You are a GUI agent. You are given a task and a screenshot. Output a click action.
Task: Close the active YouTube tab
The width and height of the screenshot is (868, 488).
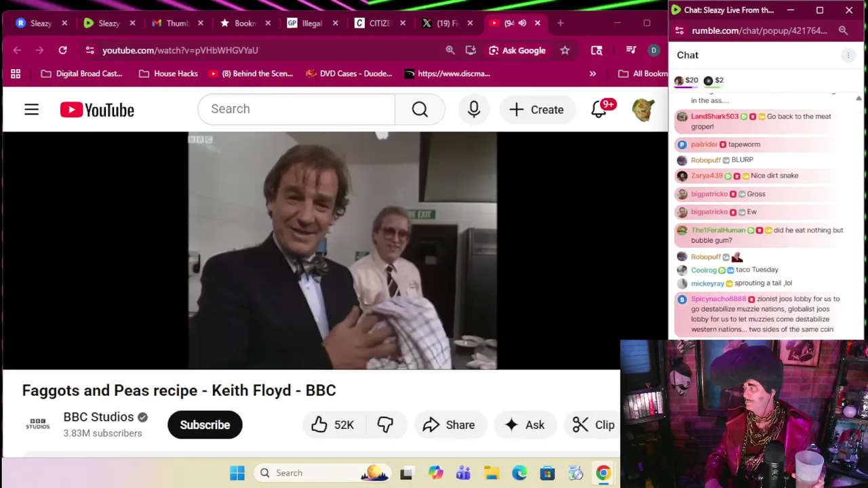[538, 23]
